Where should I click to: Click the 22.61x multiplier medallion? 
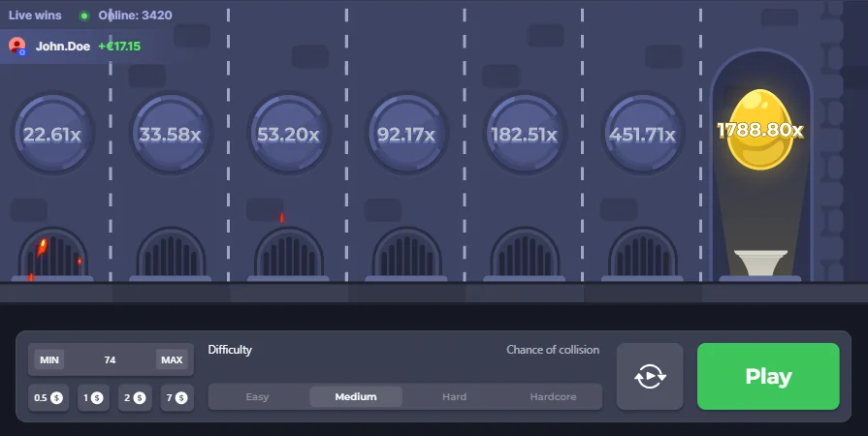point(52,134)
